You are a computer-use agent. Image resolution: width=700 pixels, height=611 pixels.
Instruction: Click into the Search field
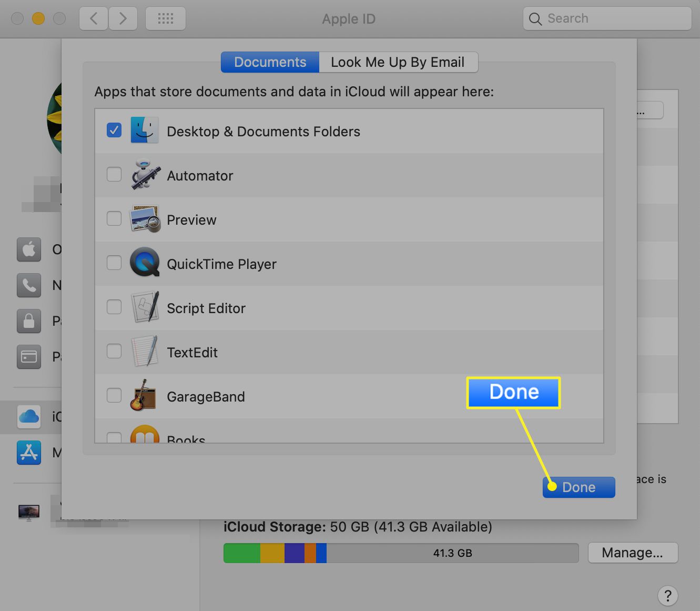(607, 18)
